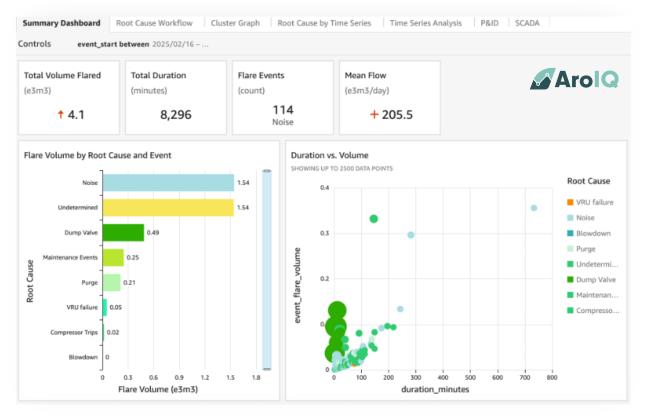
Task: Click the vertical scrollbar in the bar chart
Action: point(267,270)
